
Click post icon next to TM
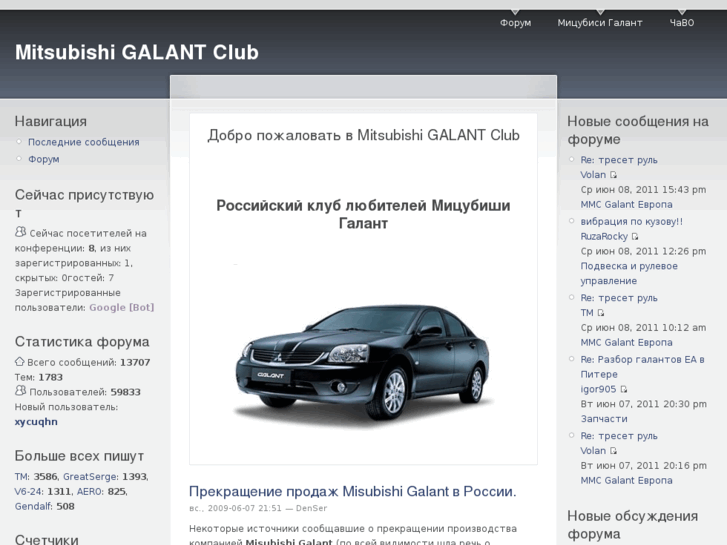[x=601, y=313]
